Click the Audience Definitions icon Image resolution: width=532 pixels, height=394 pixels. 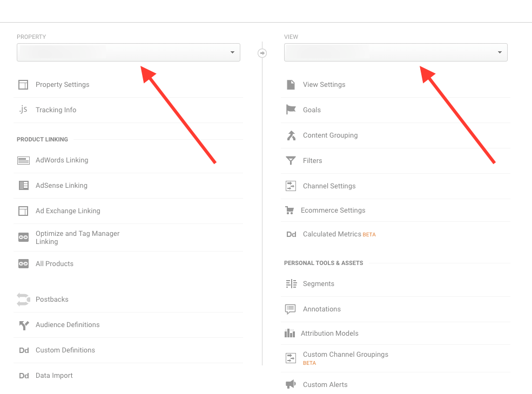click(23, 325)
